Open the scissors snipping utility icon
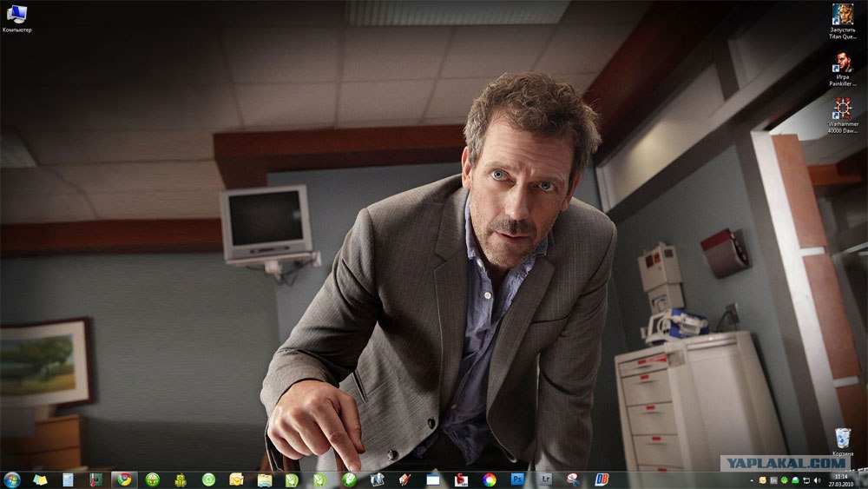This screenshot has height=489, width=868. (574, 479)
